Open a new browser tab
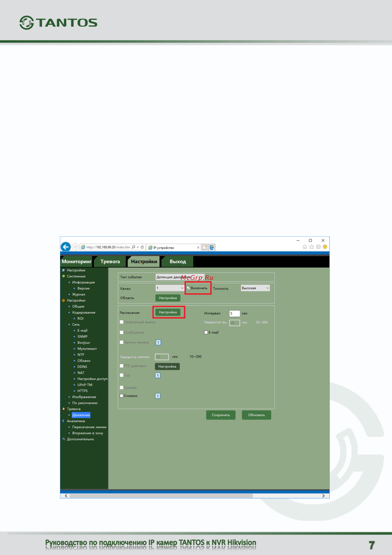Image resolution: width=392 pixels, height=555 pixels. coord(205,247)
